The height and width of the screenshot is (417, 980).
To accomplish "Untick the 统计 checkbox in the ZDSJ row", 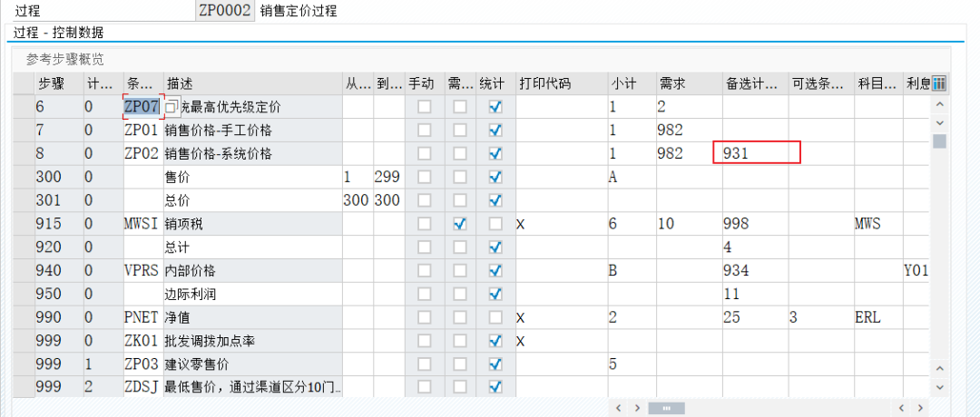I will pos(495,387).
